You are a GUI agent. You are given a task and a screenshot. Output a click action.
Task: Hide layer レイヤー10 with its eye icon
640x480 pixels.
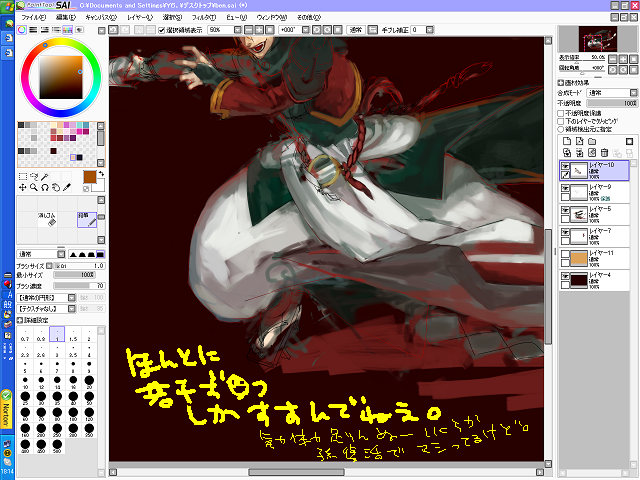pyautogui.click(x=565, y=166)
